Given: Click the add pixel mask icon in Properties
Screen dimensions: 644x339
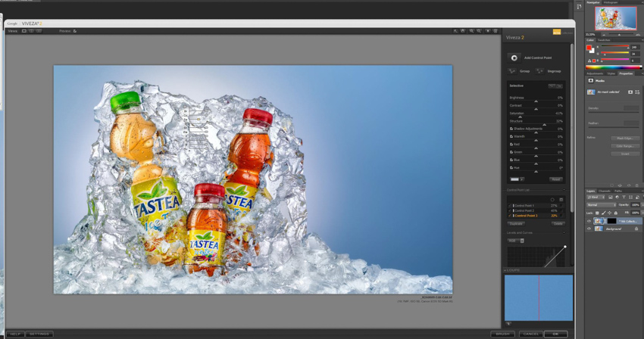Looking at the screenshot, I should 630,92.
